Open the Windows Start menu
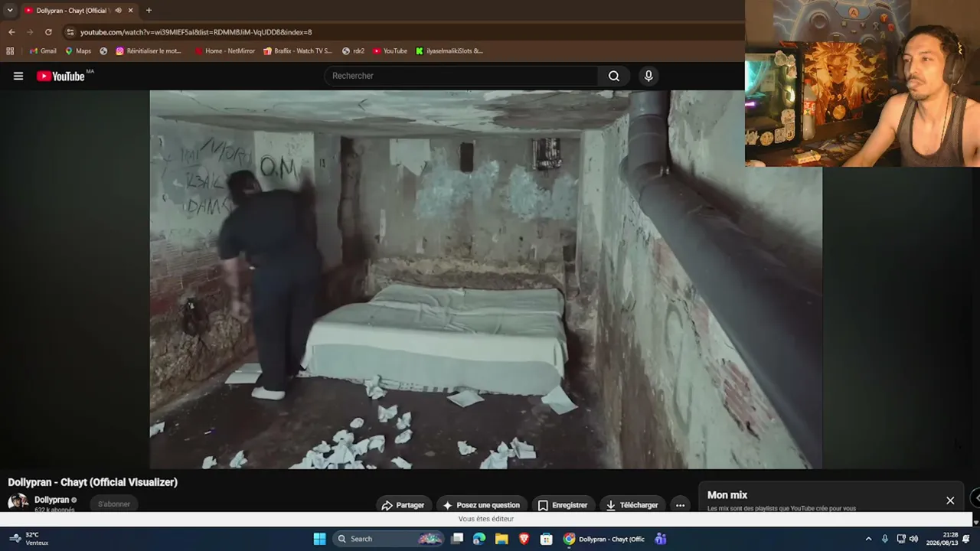The height and width of the screenshot is (551, 980). pyautogui.click(x=319, y=539)
